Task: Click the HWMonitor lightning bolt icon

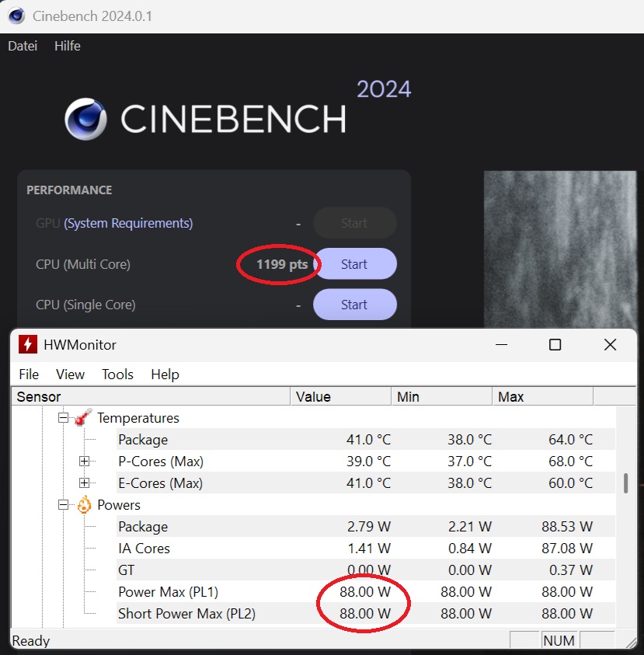Action: 28,345
